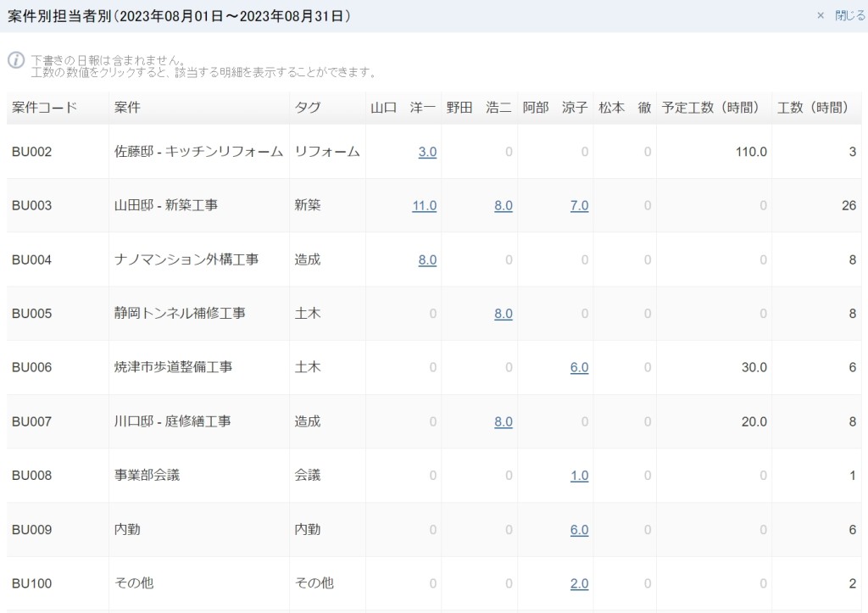Open 11.0 hours link in BU003 row

pos(425,205)
